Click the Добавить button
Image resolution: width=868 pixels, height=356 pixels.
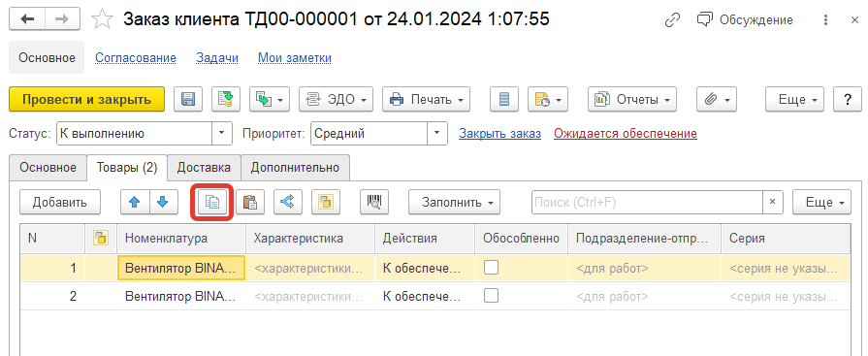(x=60, y=202)
